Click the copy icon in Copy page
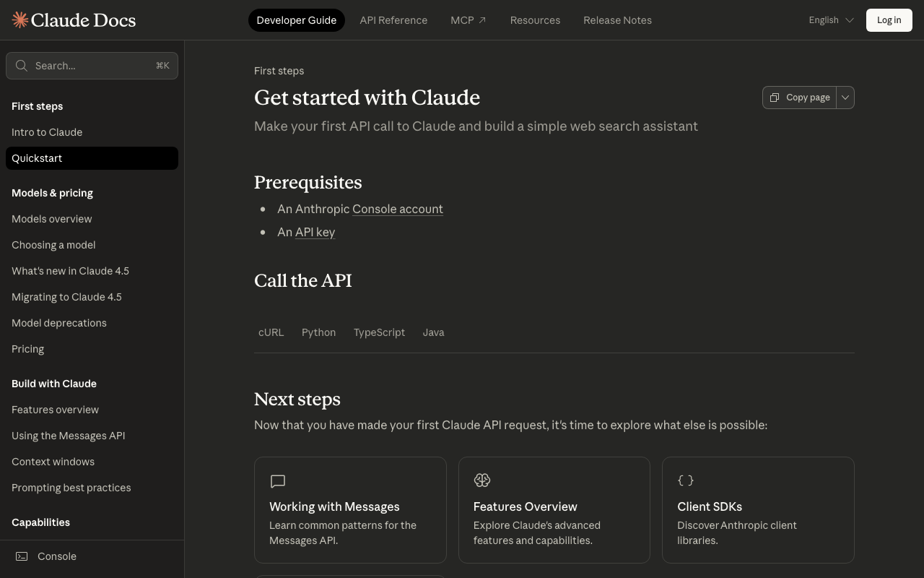The height and width of the screenshot is (578, 924). point(775,98)
